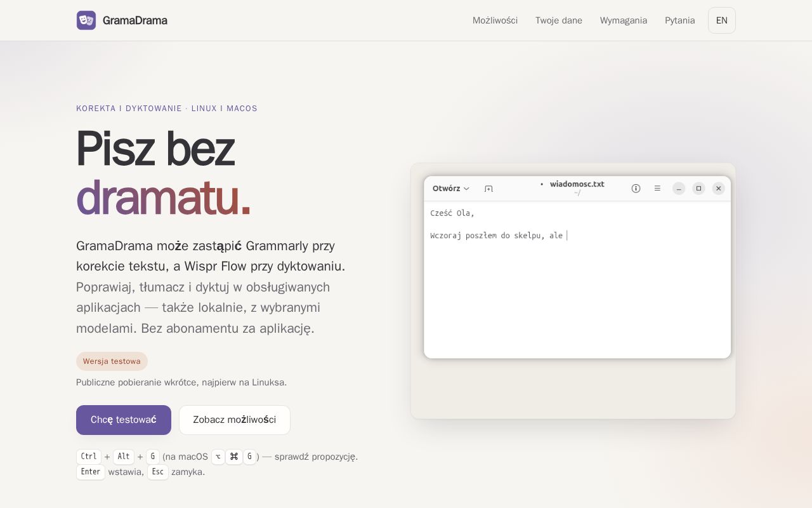The image size is (812, 508).
Task: Expand the Otwórz dropdown in the editor window
Action: 451,189
